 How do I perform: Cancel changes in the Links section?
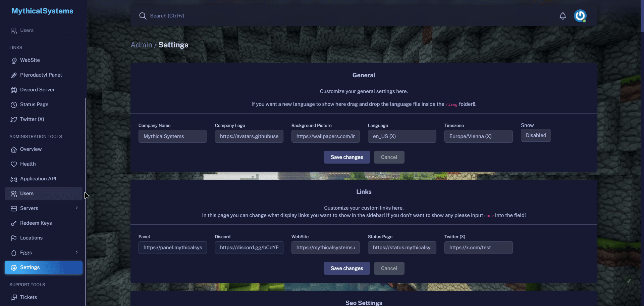pos(389,268)
